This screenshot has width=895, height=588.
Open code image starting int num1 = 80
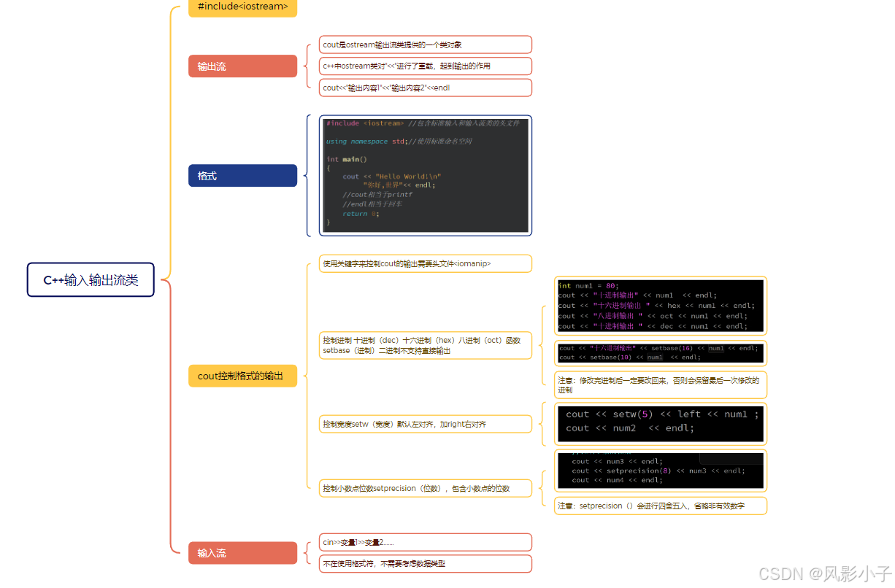(x=661, y=306)
